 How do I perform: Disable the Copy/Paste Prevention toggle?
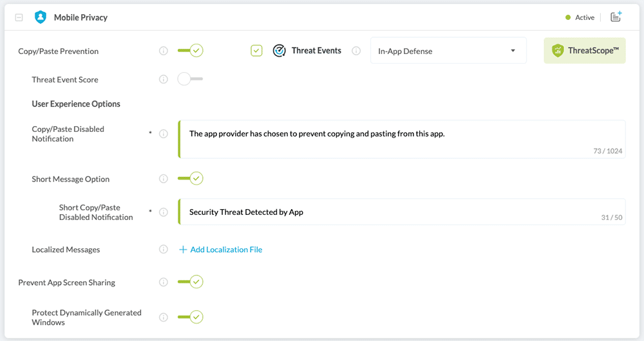[191, 51]
